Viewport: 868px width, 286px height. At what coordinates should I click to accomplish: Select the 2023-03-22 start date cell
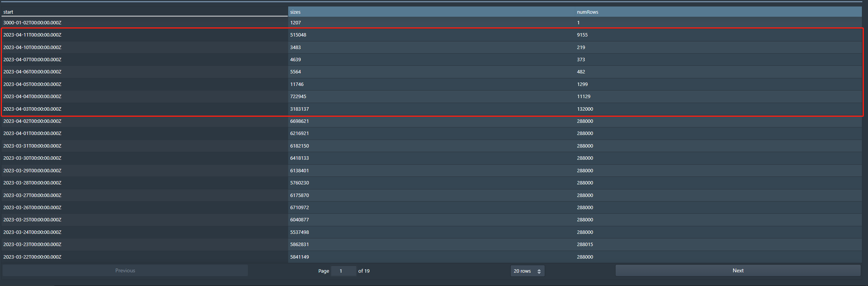tap(32, 257)
